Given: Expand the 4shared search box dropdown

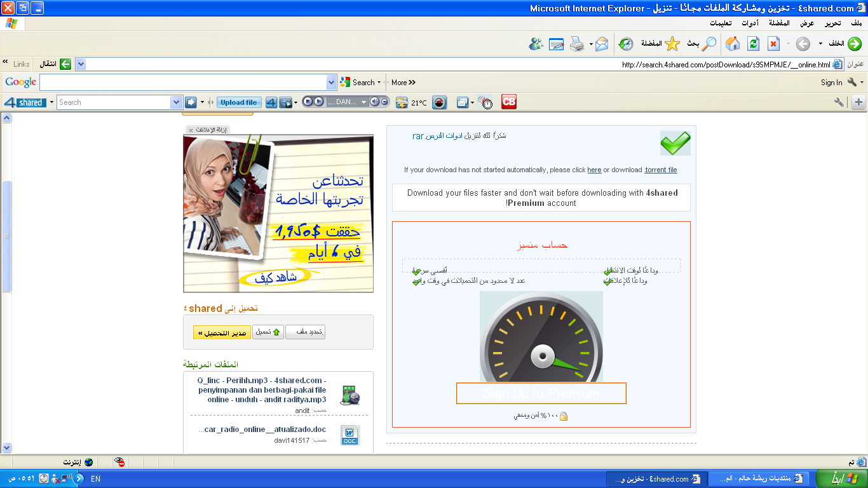Looking at the screenshot, I should pos(177,102).
